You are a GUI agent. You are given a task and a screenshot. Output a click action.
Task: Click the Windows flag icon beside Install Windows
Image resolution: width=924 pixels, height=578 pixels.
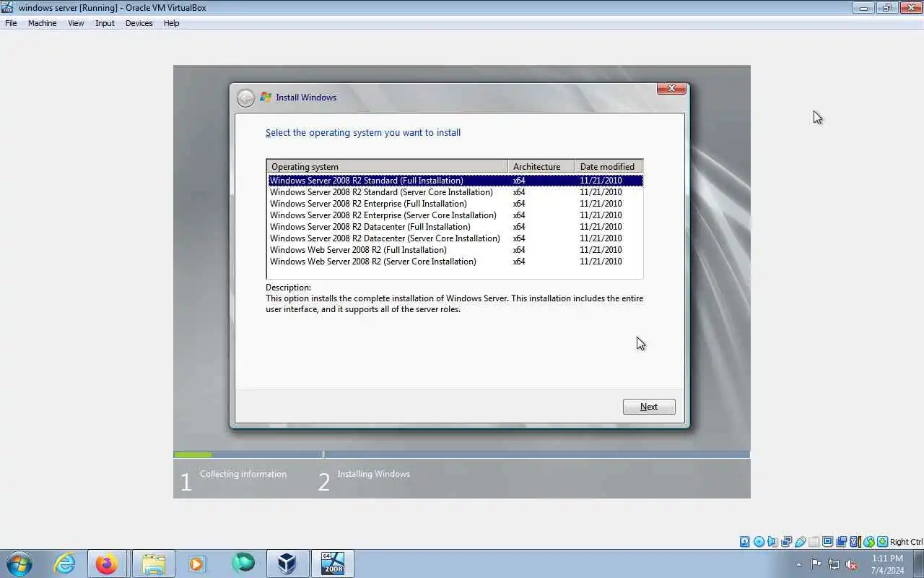pyautogui.click(x=266, y=97)
